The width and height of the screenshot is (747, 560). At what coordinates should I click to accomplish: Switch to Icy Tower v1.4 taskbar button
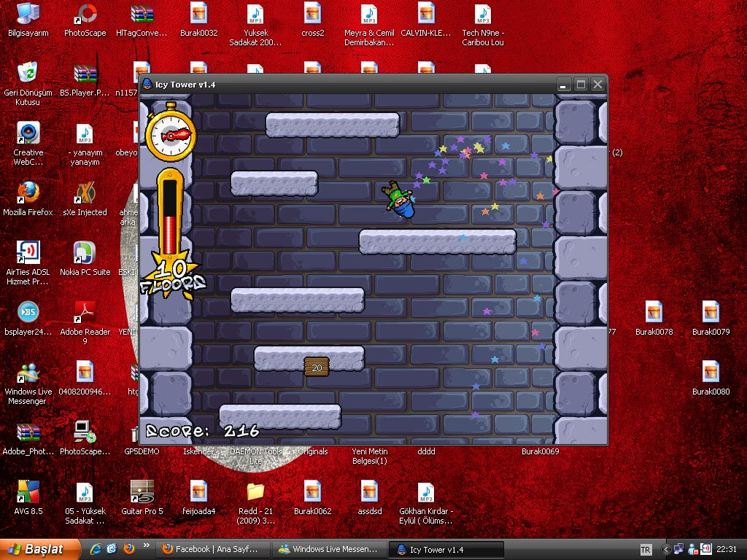click(446, 550)
